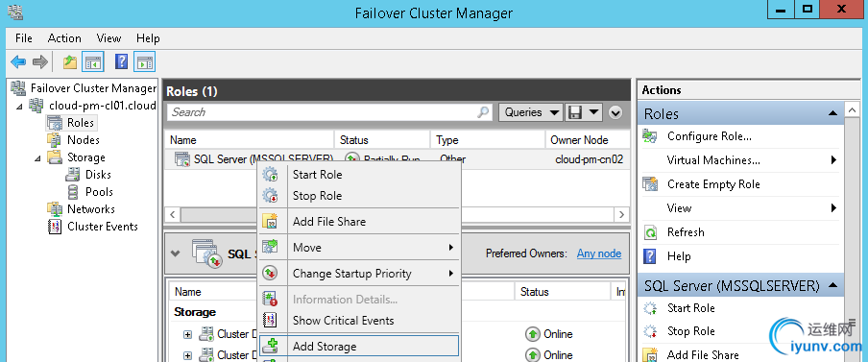The height and width of the screenshot is (362, 868).
Task: Collapse the Roles section in Actions pane
Action: click(x=832, y=113)
